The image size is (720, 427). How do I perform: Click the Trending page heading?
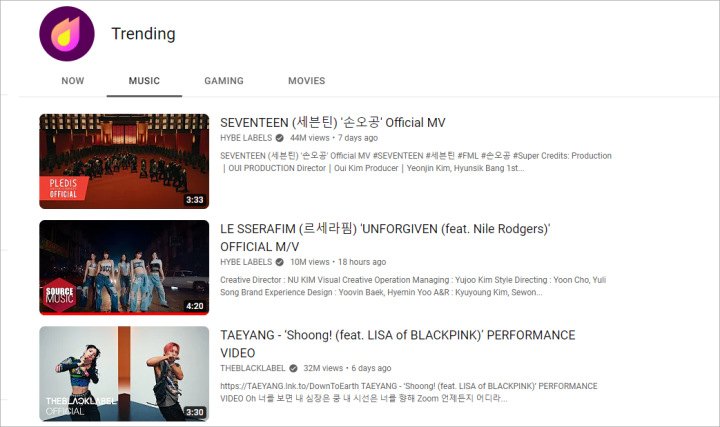143,34
